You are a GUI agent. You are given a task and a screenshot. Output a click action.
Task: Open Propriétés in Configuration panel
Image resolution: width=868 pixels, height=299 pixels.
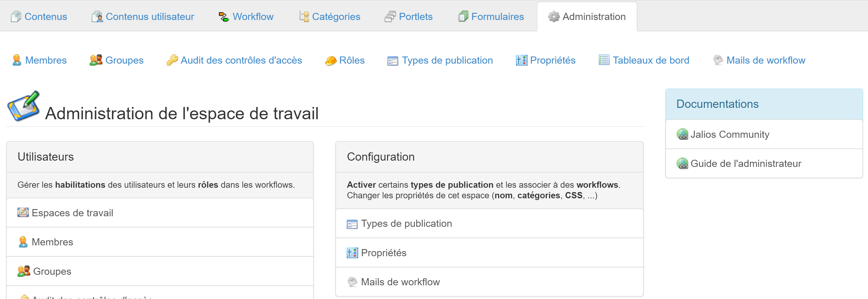click(x=489, y=253)
